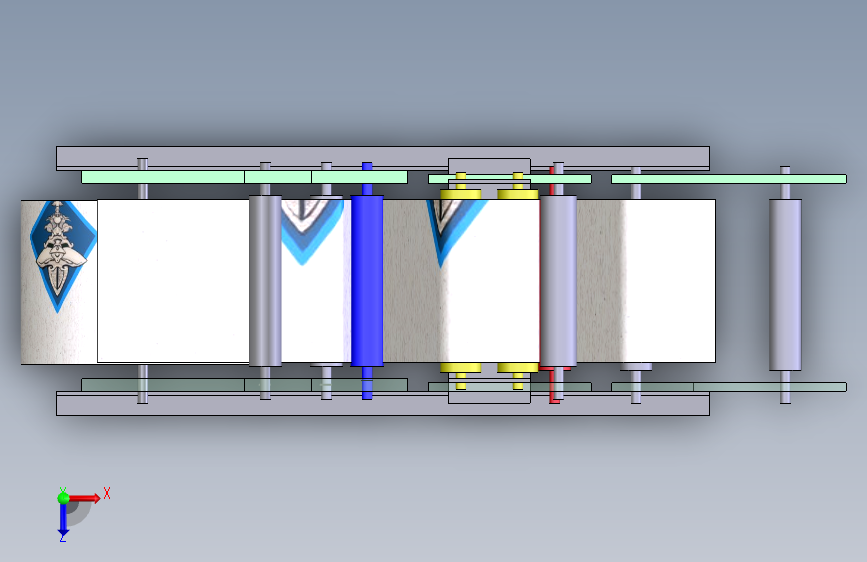Select the rightmost white sheet section
Image resolution: width=867 pixels, height=562 pixels.
point(669,281)
